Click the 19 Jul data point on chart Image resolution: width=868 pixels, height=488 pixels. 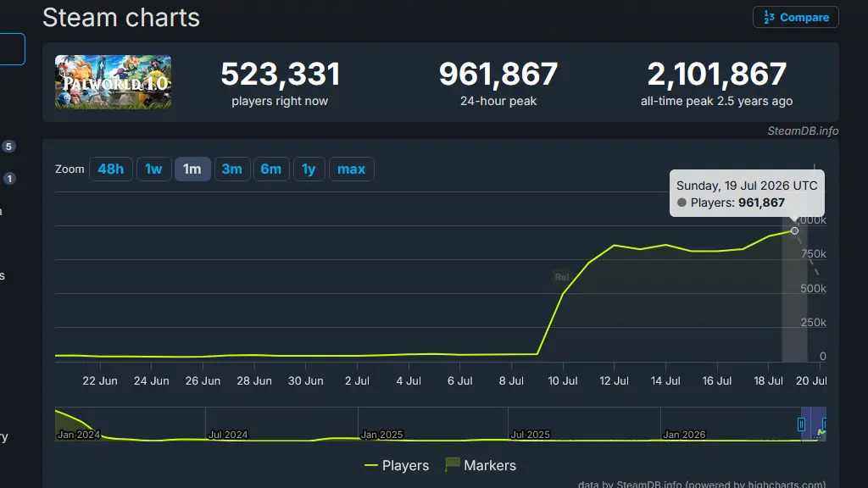tap(794, 230)
